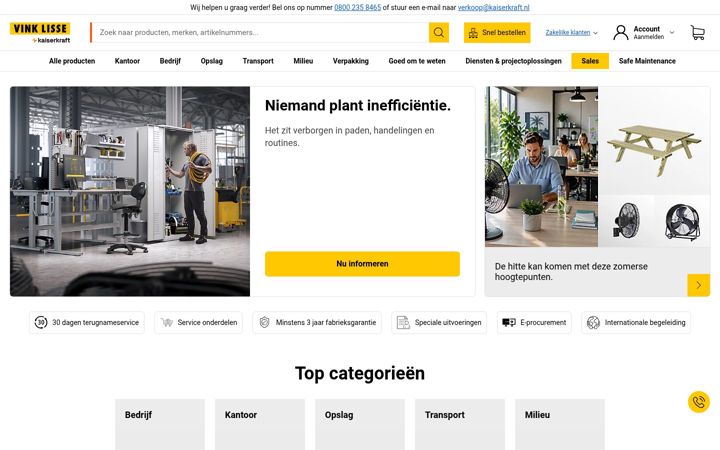Click the E-procurement icon
Viewport: 720px width, 450px height.
click(509, 322)
